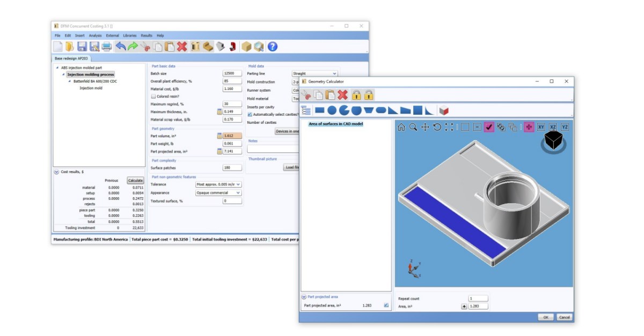
Task: Click OK in the Geometry Calculator
Action: pyautogui.click(x=545, y=317)
